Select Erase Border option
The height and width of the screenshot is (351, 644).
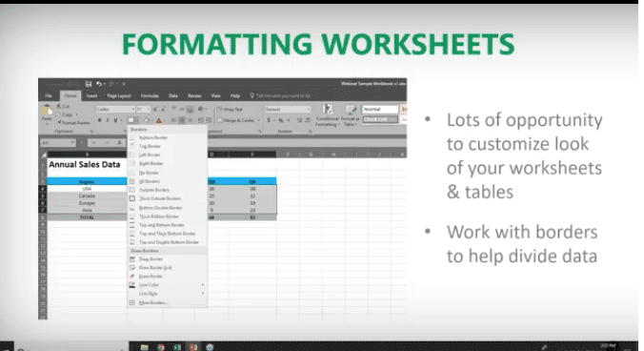(x=167, y=277)
